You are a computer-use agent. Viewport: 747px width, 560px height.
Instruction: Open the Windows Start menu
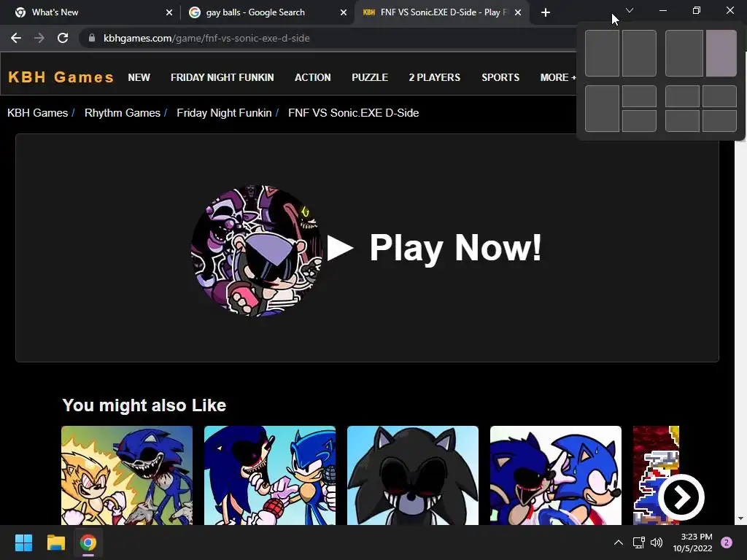pos(23,542)
